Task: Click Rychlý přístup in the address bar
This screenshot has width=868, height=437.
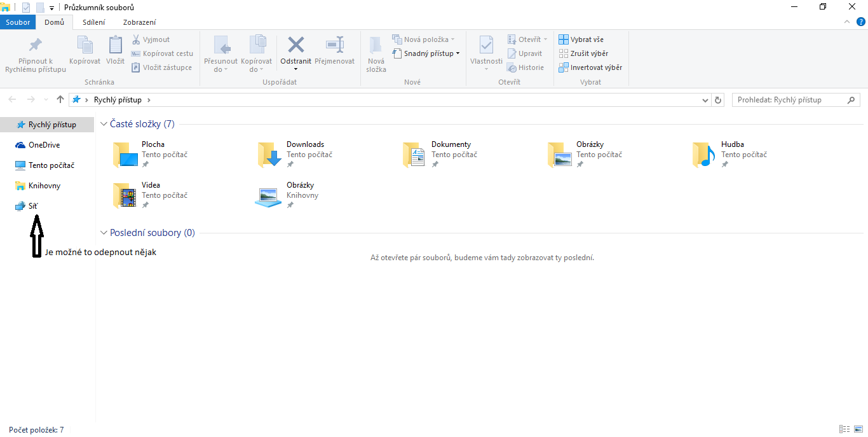Action: (118, 100)
